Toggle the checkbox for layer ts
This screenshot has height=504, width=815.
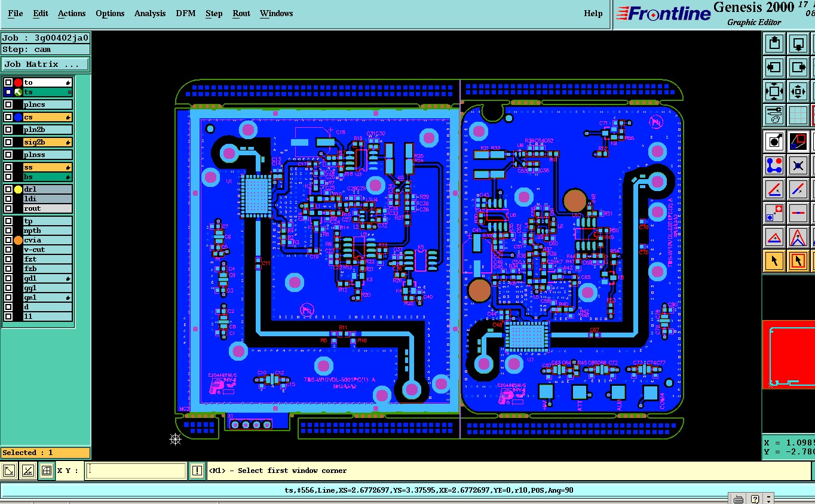(8, 92)
